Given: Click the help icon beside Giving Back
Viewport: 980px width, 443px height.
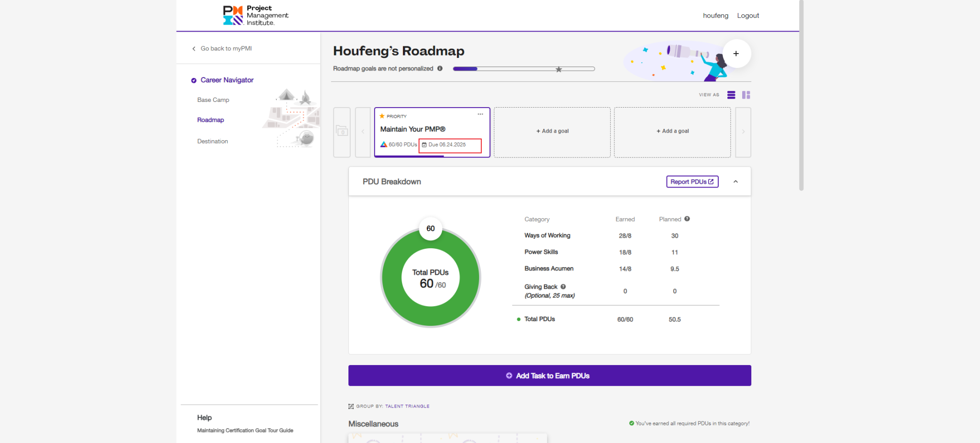Looking at the screenshot, I should (x=563, y=287).
